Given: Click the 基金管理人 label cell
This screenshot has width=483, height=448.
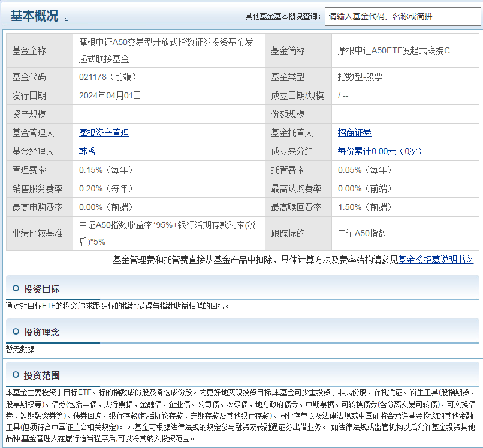Looking at the screenshot, I should pos(40,133).
